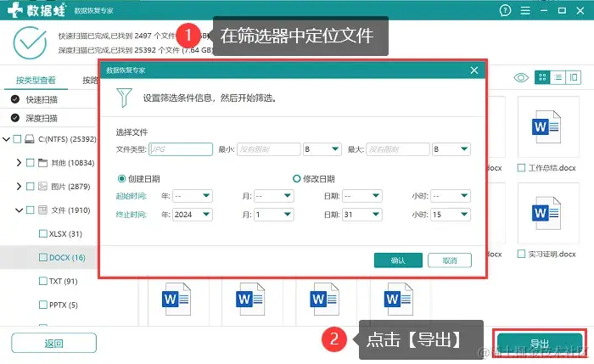Viewport: 594px width, 364px height.
Task: Collapse the C:(NTFS) tree node
Action: (x=7, y=139)
